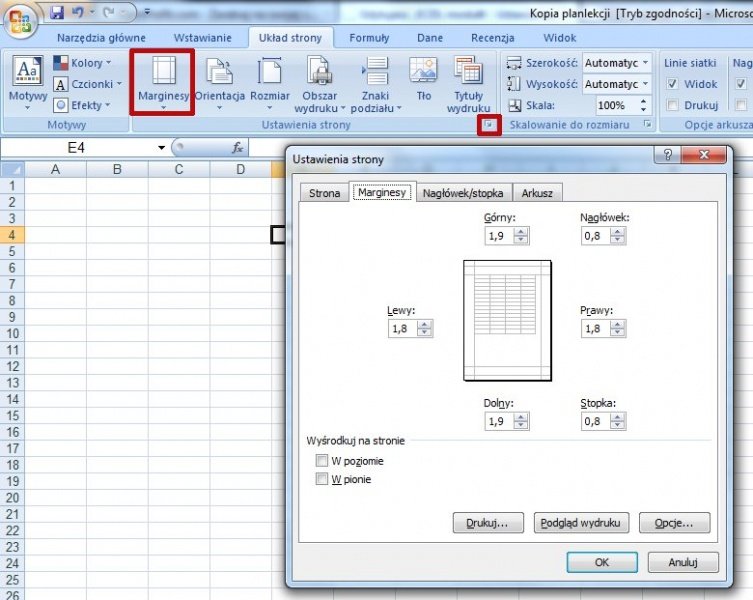
Task: Select the Obszar wydruku print area icon
Action: coord(320,80)
